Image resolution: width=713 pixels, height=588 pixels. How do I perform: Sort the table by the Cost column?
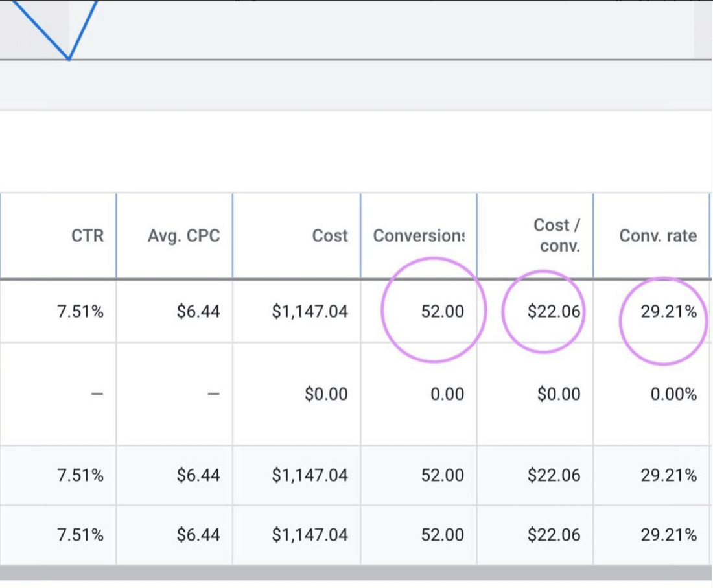(330, 236)
